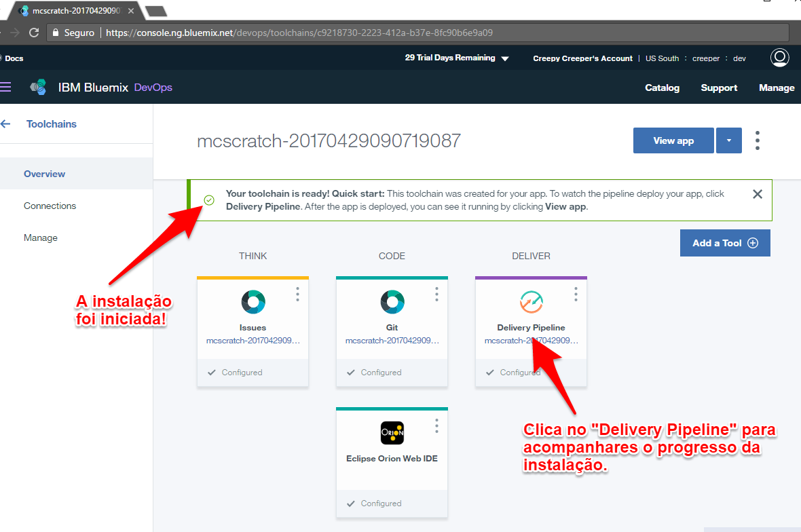This screenshot has height=532, width=801.
Task: Open a new browser tab
Action: coord(156,12)
